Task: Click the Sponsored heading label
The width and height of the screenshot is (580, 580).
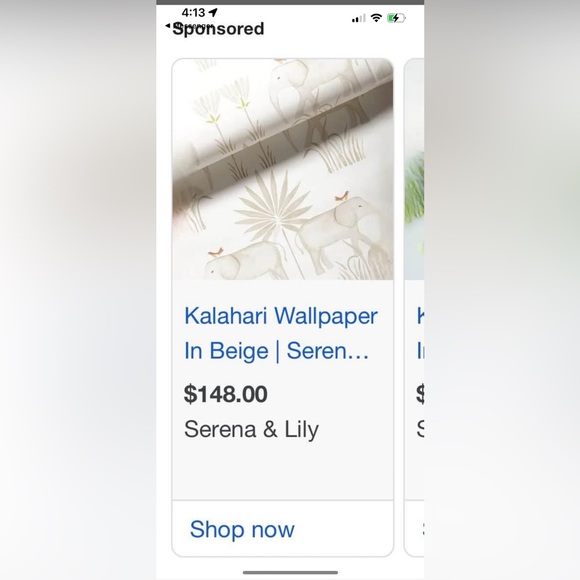Action: click(x=218, y=29)
